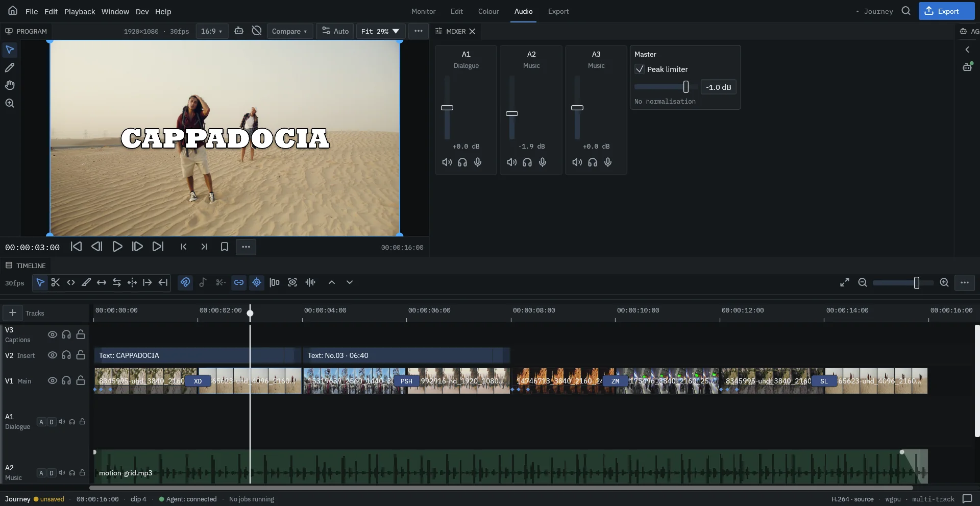980x506 pixels.
Task: Add a new track with plus button
Action: (13, 313)
